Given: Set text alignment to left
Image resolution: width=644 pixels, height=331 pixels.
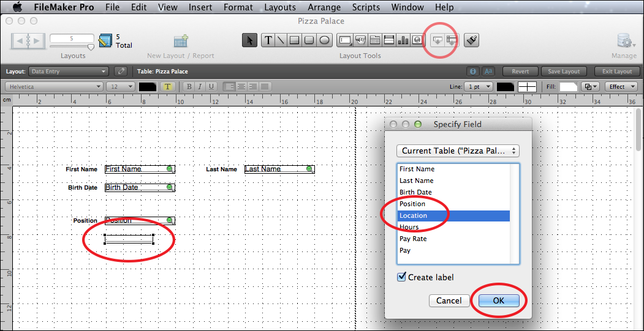Looking at the screenshot, I should 229,86.
